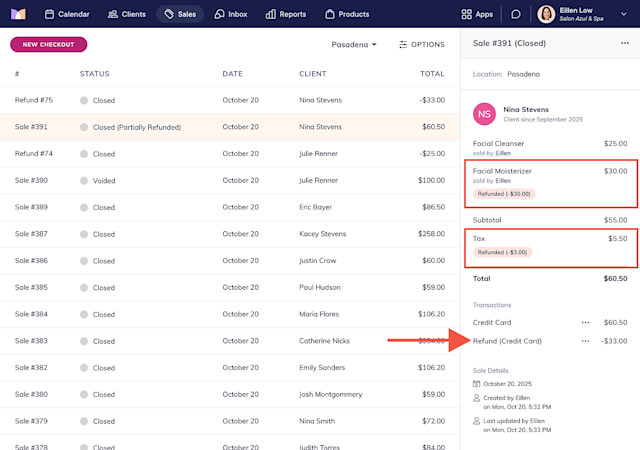Click the Voided status label

coord(104,180)
